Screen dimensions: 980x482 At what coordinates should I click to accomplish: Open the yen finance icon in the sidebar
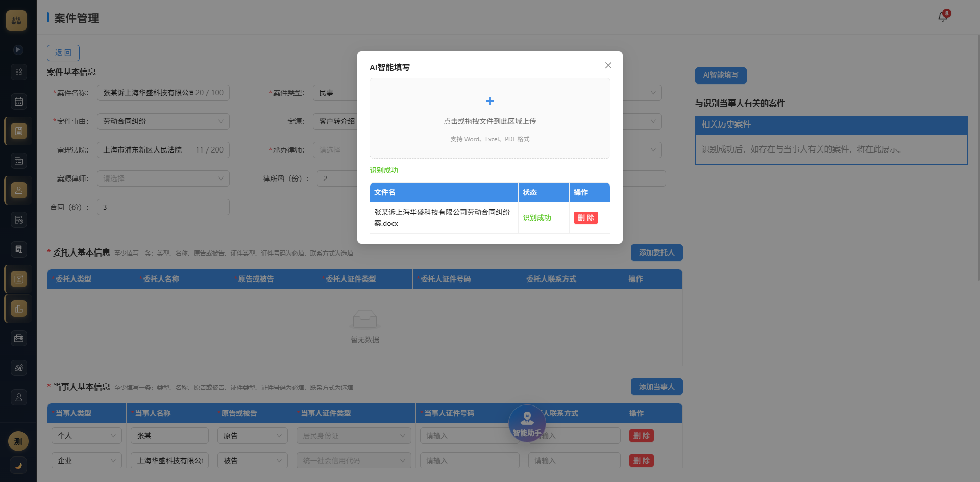(x=19, y=279)
